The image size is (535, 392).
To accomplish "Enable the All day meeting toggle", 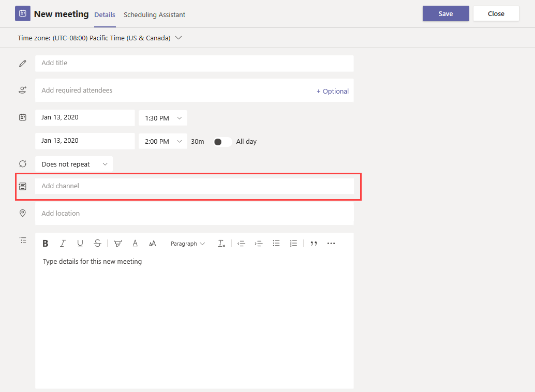I will (222, 141).
